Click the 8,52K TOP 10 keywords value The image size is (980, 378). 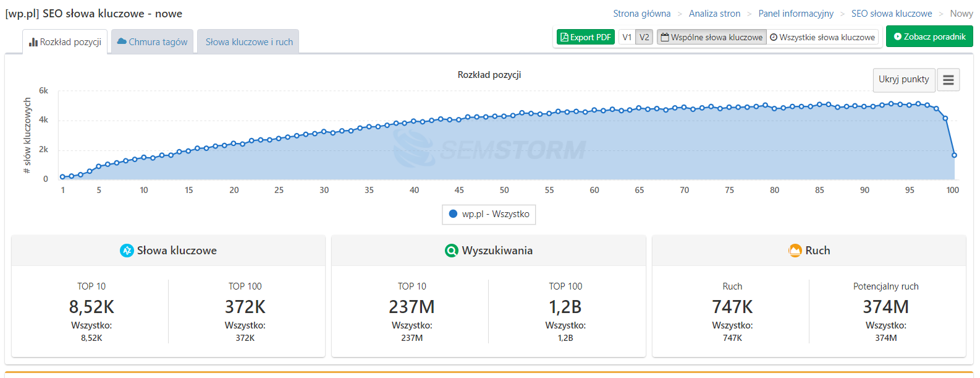91,307
